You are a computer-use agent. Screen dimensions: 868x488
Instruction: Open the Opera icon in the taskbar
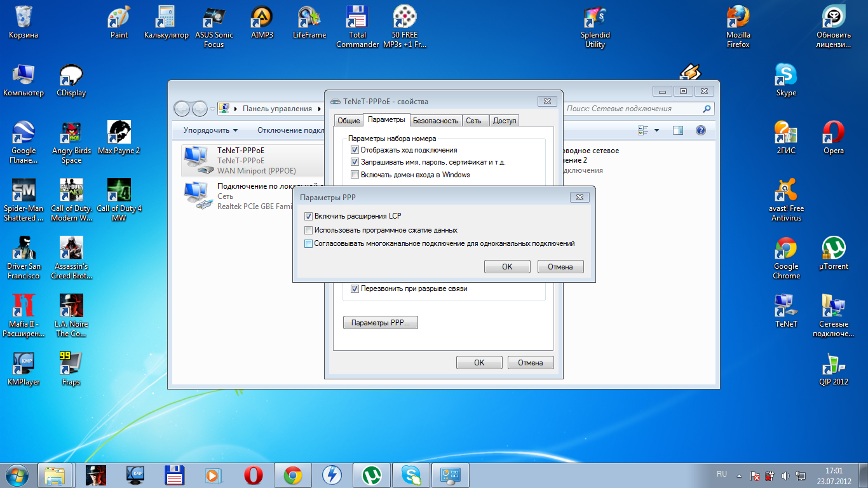[x=254, y=475]
